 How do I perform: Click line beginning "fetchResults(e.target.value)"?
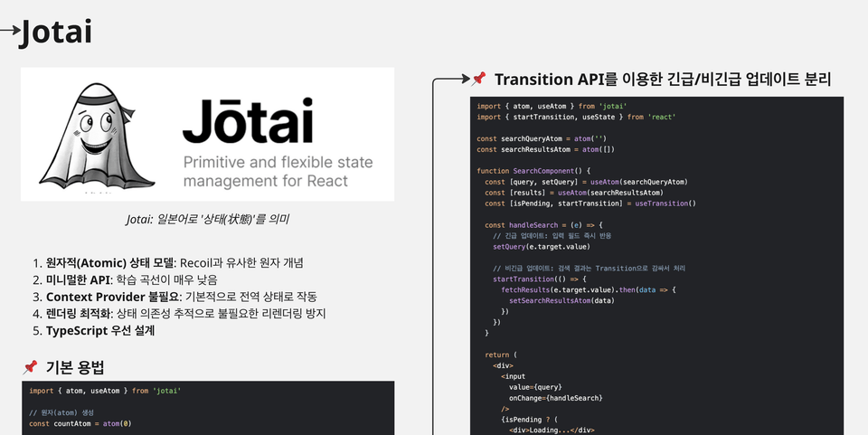pyautogui.click(x=589, y=290)
